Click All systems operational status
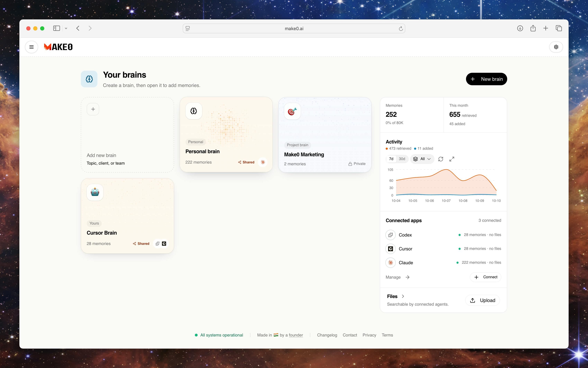The height and width of the screenshot is (368, 588). click(x=219, y=335)
